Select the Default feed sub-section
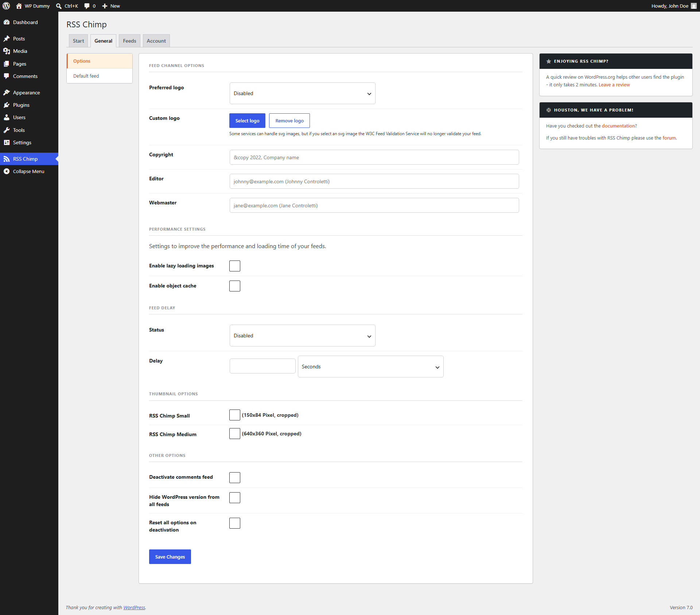The image size is (700, 615). click(100, 76)
